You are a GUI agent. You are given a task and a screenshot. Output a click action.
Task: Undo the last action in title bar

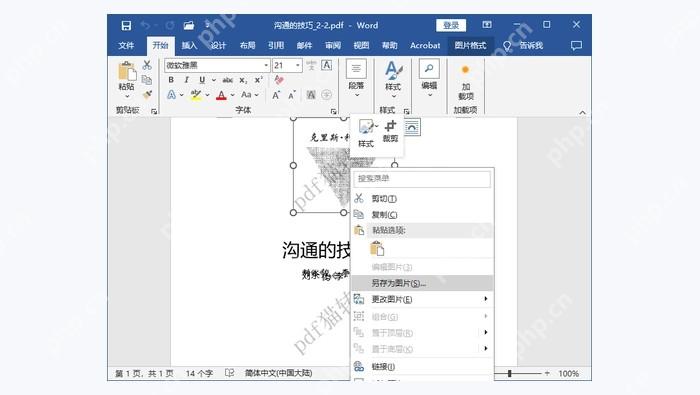pos(145,25)
